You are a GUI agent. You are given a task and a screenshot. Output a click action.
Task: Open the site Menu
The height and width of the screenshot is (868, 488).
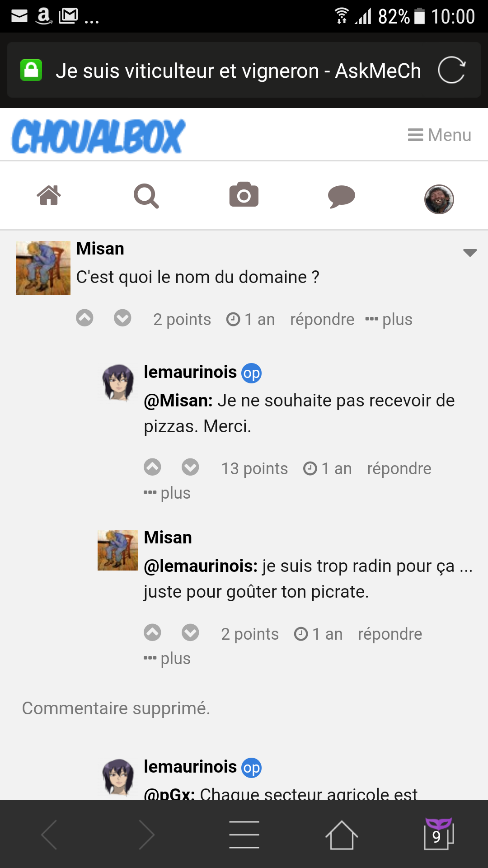click(x=440, y=135)
